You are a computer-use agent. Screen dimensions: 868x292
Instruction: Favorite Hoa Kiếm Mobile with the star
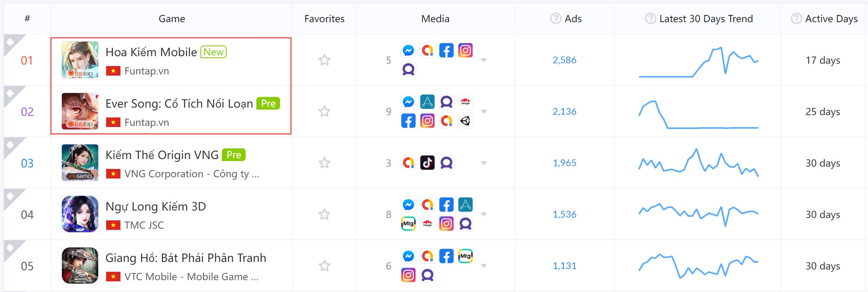point(324,60)
